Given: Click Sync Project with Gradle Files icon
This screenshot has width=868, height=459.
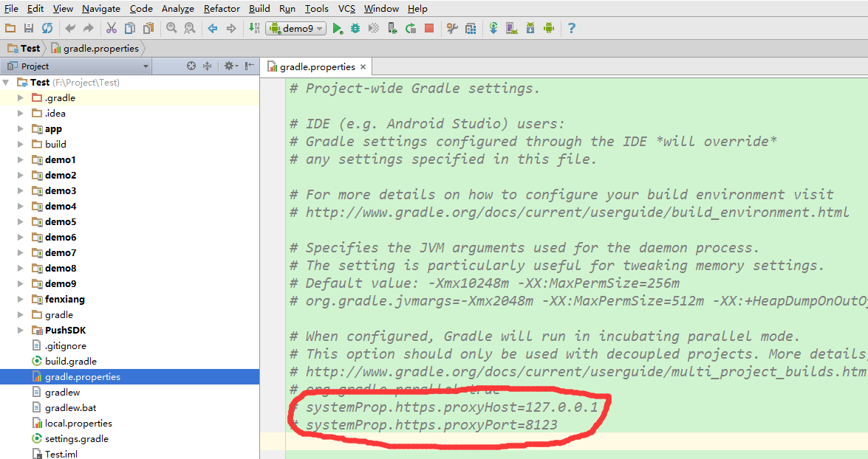Looking at the screenshot, I should [493, 28].
